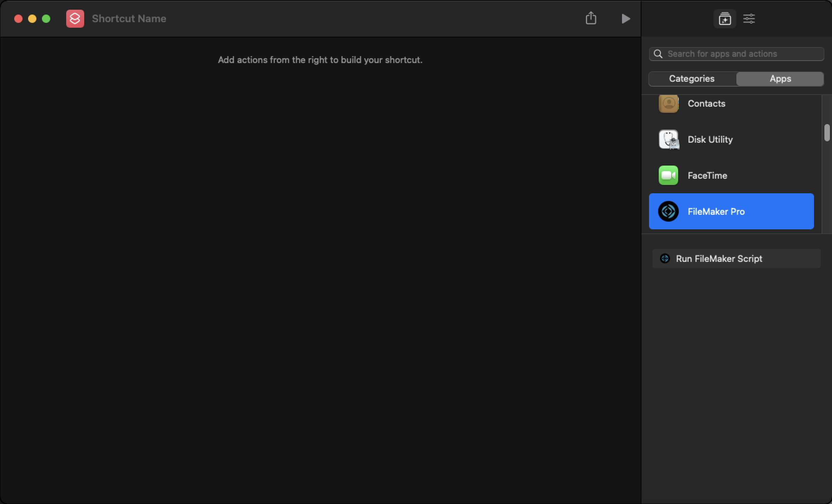This screenshot has width=832, height=504.
Task: Click the Contacts app icon
Action: pos(667,104)
